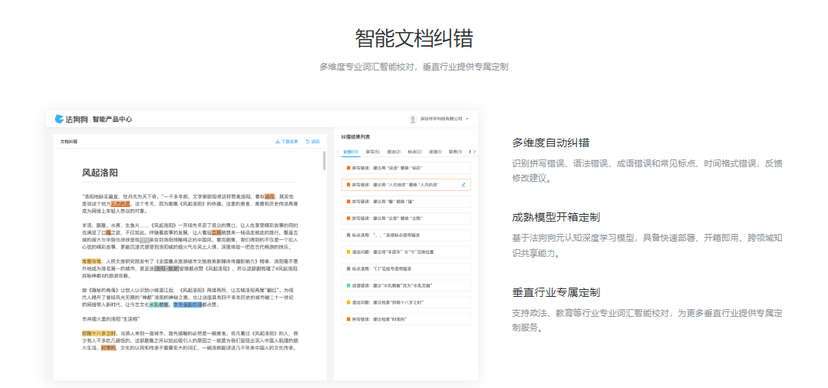Click yellow highlighted phrase starting third paragraph

91,261
